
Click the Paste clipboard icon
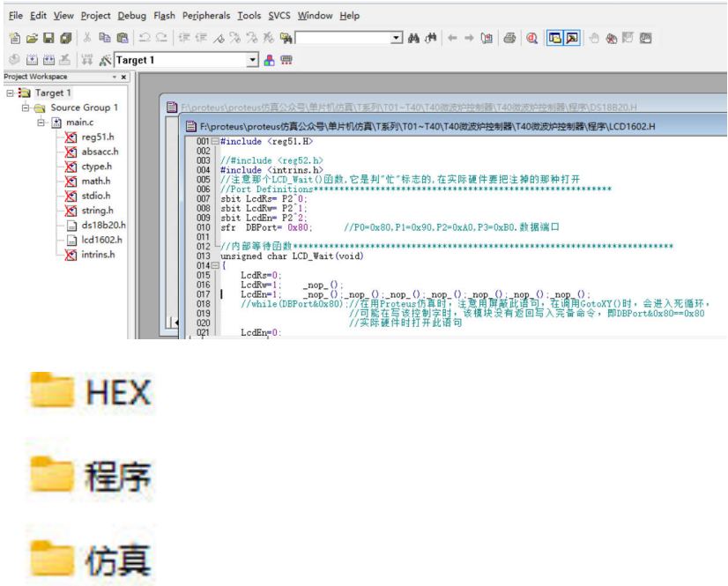pyautogui.click(x=122, y=38)
